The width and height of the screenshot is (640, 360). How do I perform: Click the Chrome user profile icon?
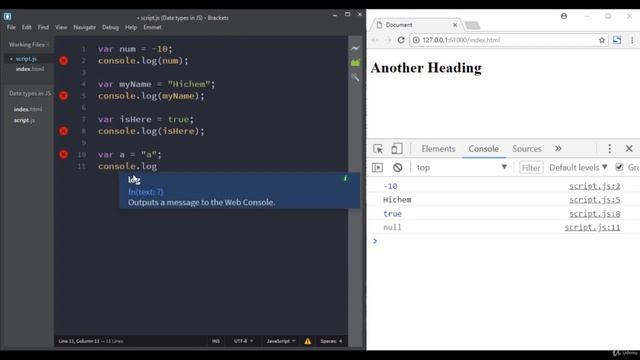pos(564,16)
